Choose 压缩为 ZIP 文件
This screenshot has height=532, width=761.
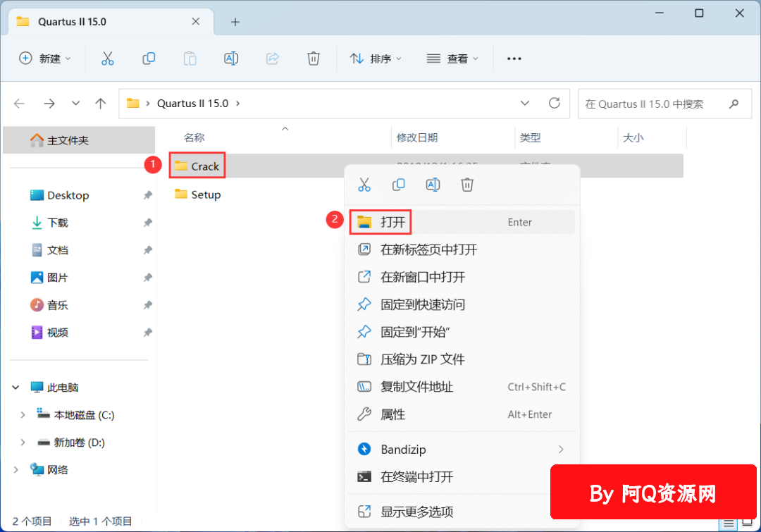point(462,359)
